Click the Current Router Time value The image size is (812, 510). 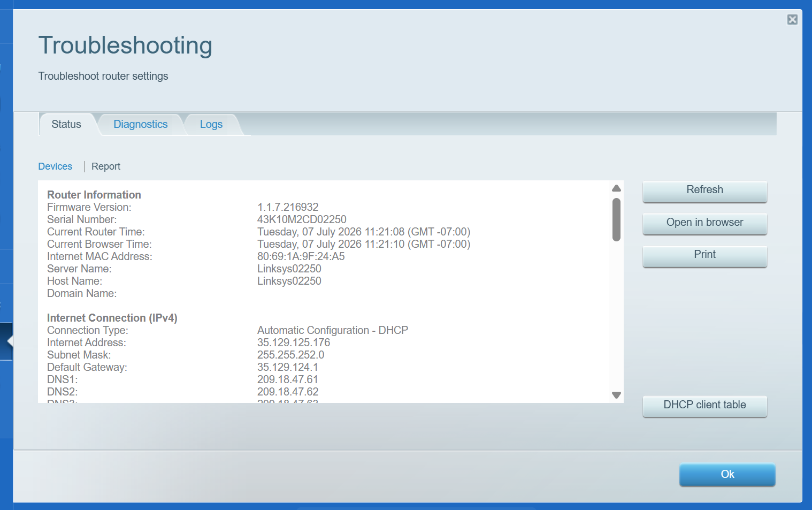pyautogui.click(x=364, y=232)
